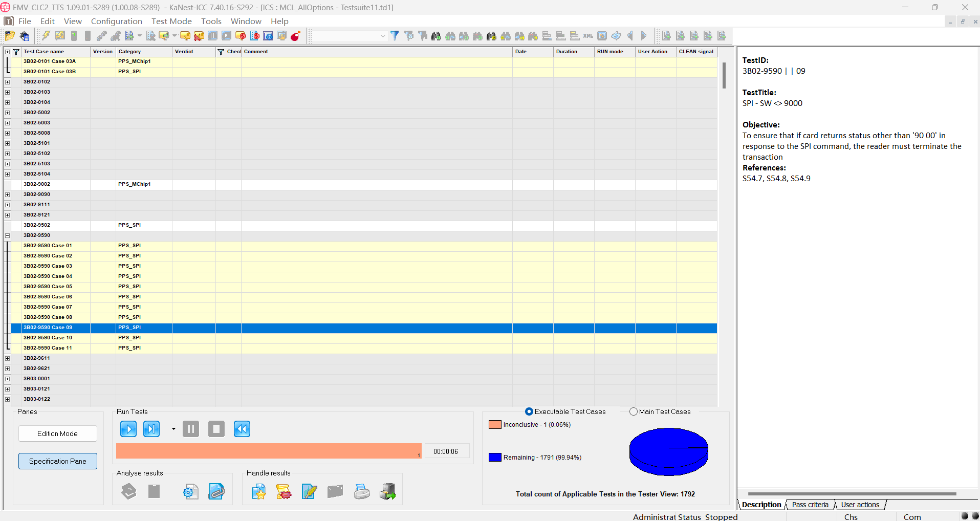
Task: Select Executable Test Cases radio button
Action: (x=530, y=411)
